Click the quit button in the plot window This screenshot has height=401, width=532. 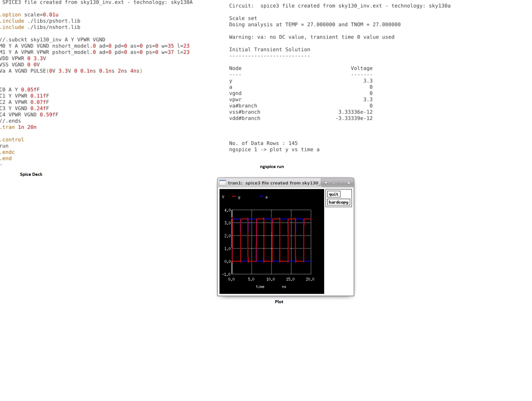pos(333,194)
